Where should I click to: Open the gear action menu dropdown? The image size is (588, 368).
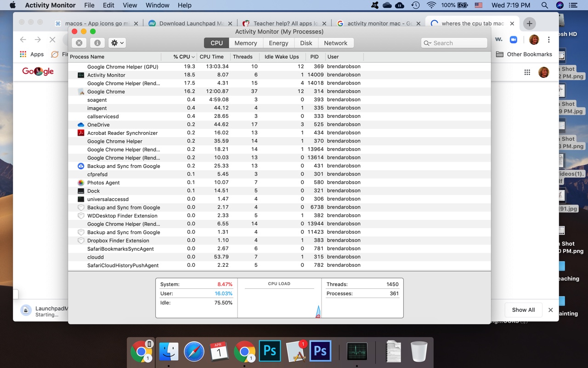117,43
